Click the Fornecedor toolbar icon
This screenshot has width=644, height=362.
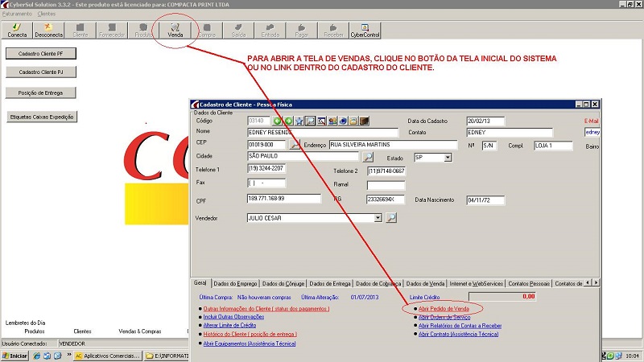click(112, 31)
